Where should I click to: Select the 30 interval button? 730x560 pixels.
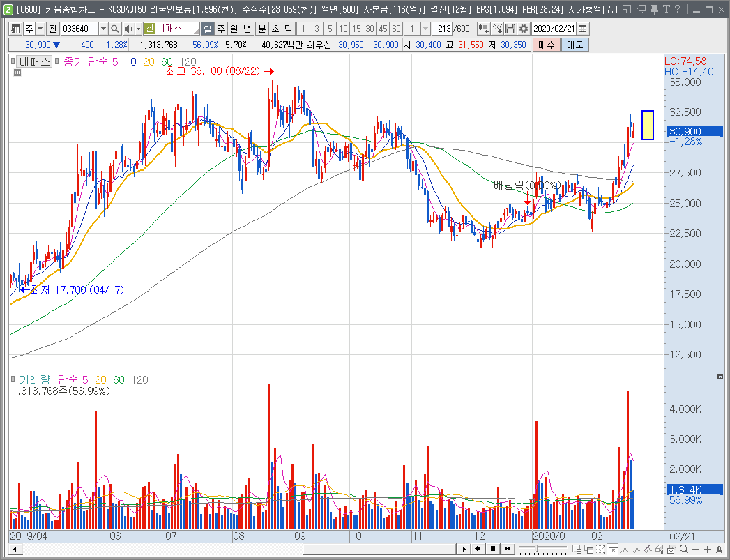click(x=370, y=29)
